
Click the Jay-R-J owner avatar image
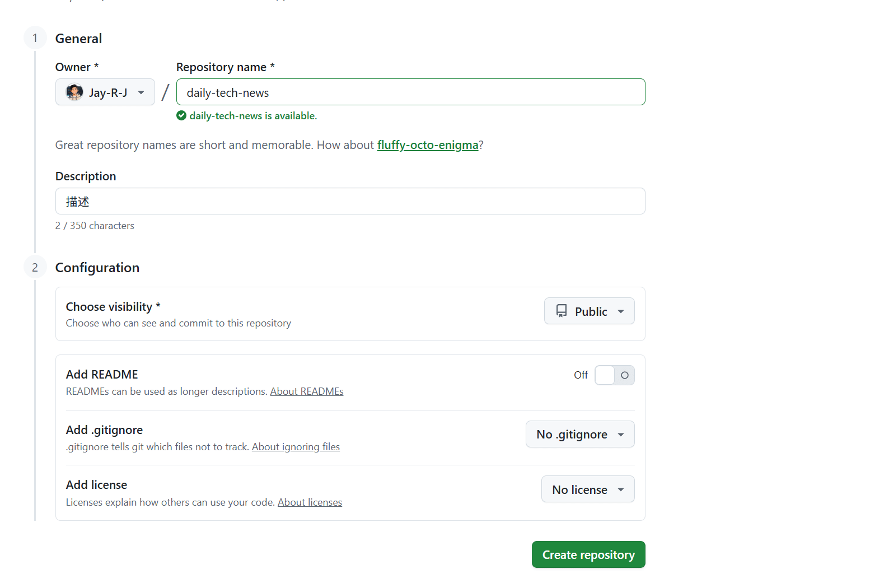point(74,92)
